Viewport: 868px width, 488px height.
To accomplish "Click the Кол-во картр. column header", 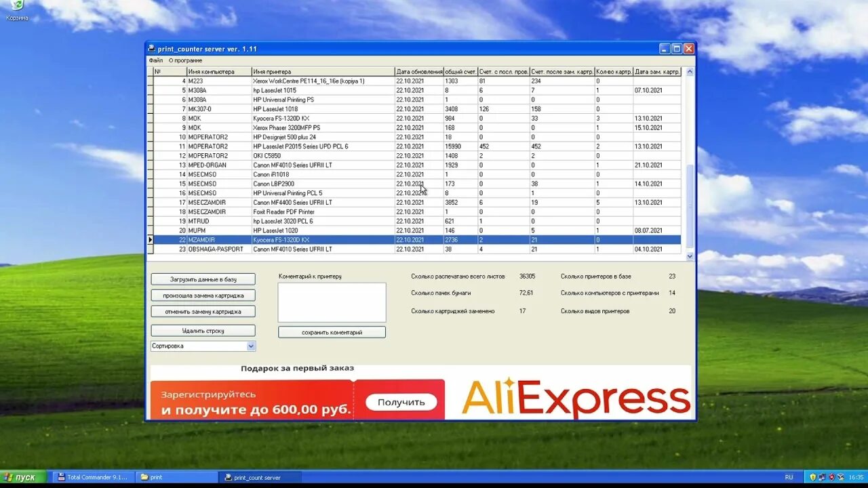I will (x=614, y=72).
